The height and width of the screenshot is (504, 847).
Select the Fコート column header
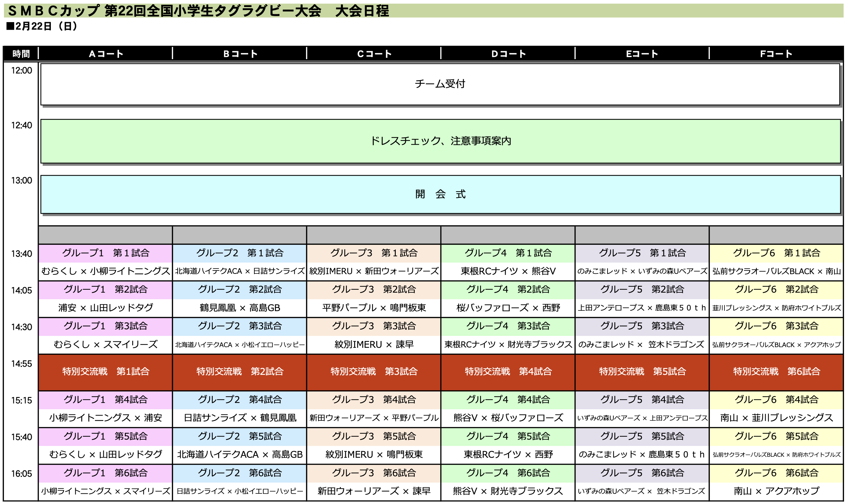pyautogui.click(x=776, y=54)
